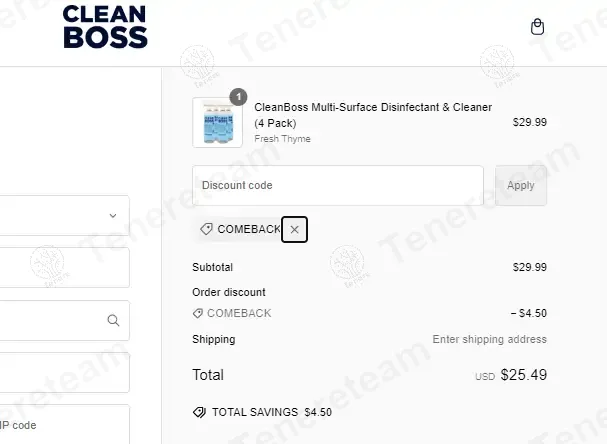The width and height of the screenshot is (607, 444).
Task: Click the tag icon in COMEBACK chip
Action: pyautogui.click(x=206, y=230)
